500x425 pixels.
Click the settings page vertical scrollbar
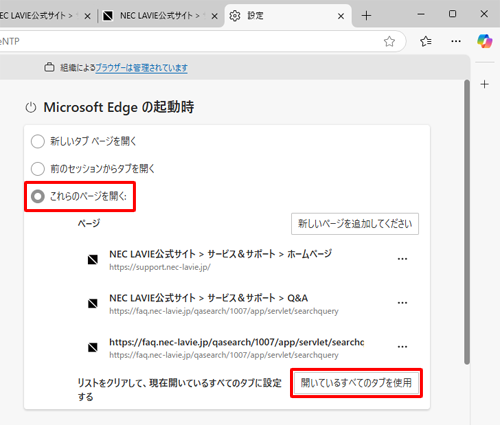tap(467, 222)
